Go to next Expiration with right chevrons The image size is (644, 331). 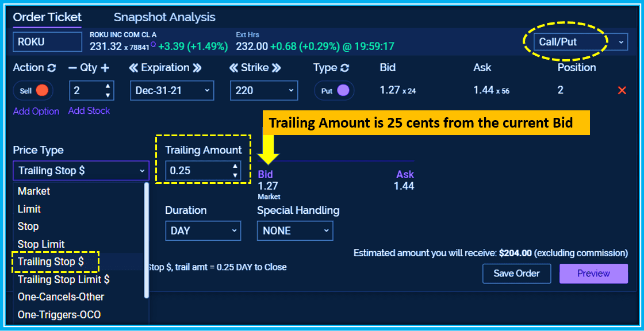(197, 68)
